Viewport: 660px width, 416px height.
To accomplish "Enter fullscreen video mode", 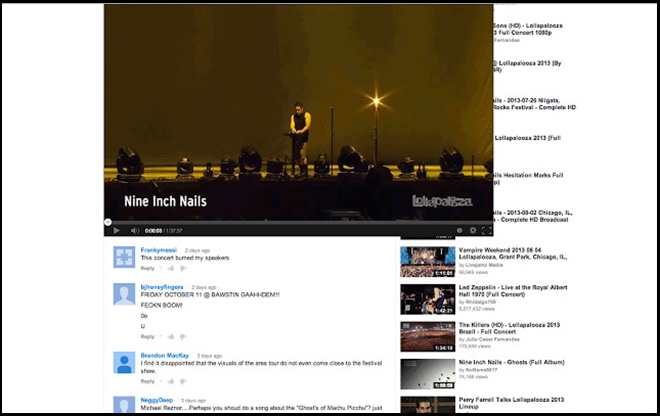I will 487,230.
